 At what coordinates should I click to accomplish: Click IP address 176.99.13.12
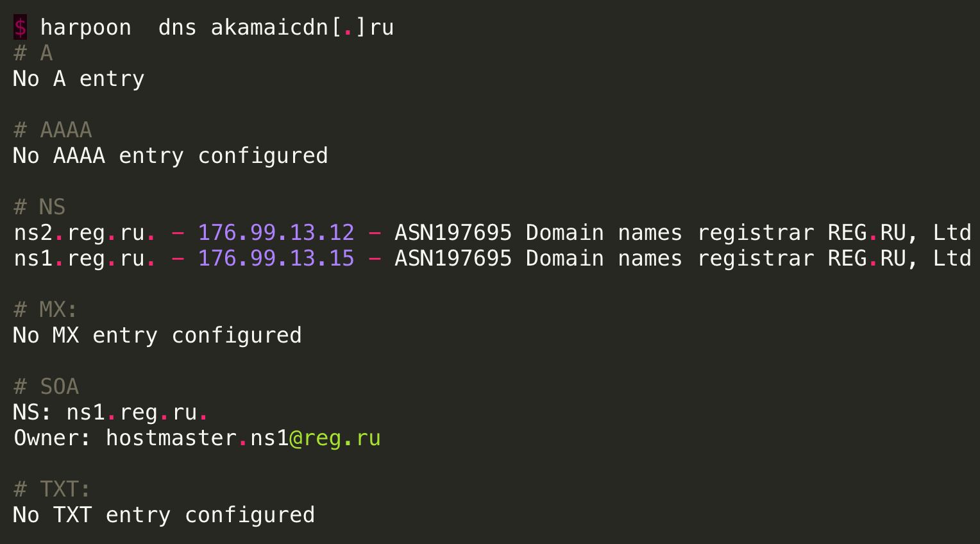(x=276, y=233)
